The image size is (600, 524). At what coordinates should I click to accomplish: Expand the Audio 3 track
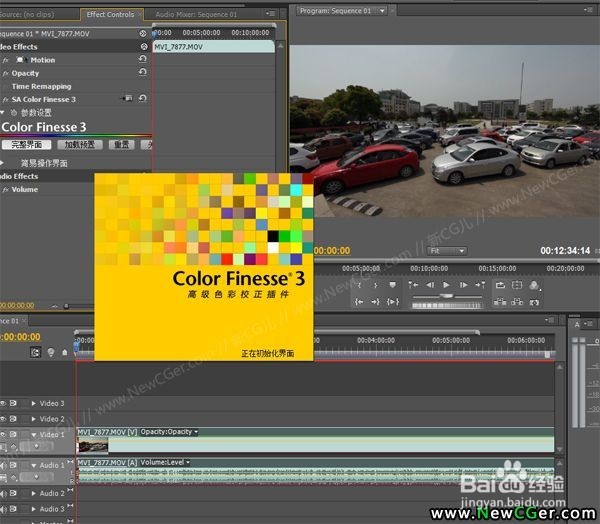(x=34, y=509)
